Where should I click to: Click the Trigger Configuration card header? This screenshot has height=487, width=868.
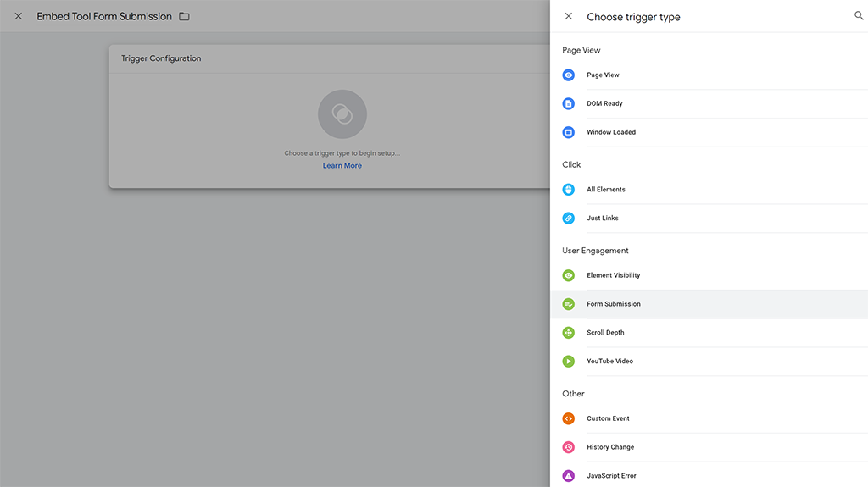(x=161, y=58)
